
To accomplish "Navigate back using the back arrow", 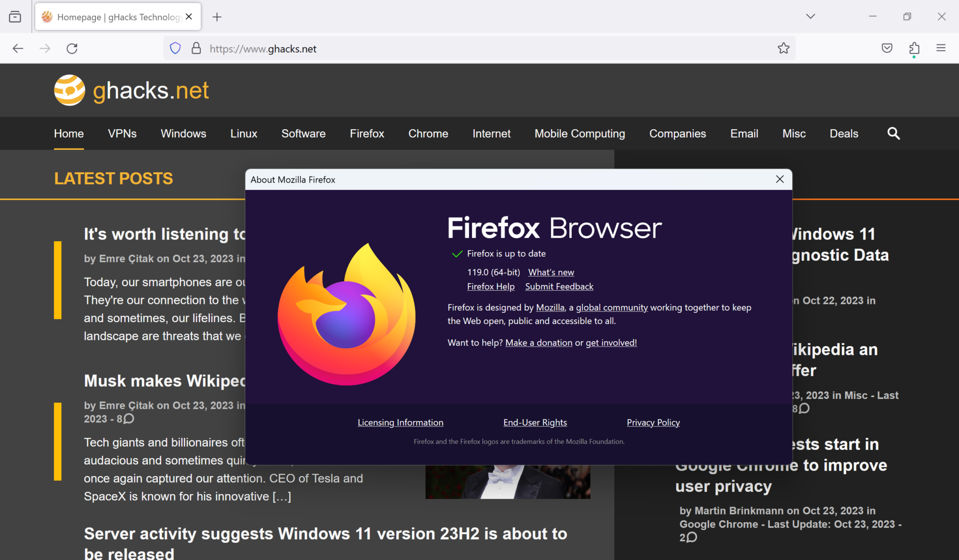I will (x=18, y=48).
